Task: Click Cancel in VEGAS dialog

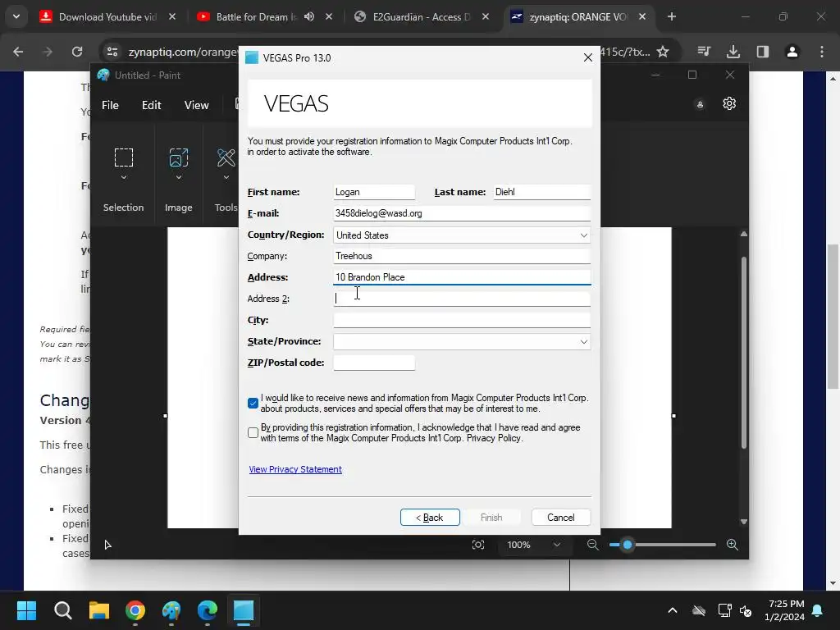Action: [x=561, y=518]
